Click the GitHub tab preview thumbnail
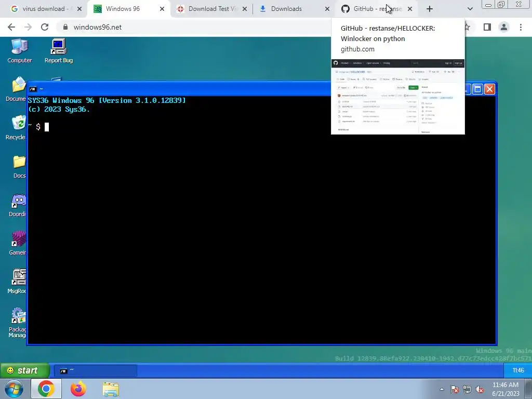The image size is (532, 399). tap(397, 97)
